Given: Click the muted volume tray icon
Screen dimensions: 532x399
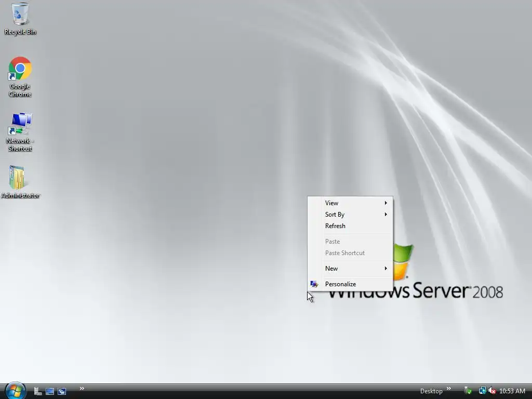Looking at the screenshot, I should (492, 391).
